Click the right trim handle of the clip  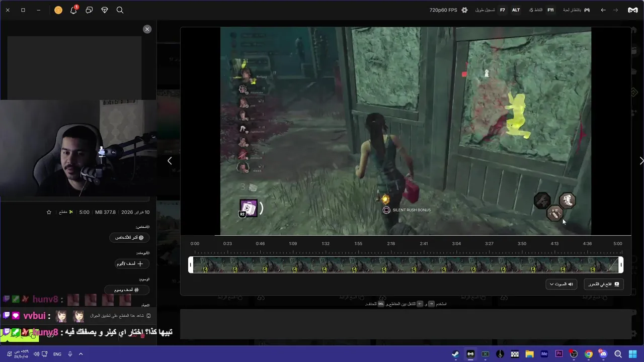pyautogui.click(x=621, y=265)
